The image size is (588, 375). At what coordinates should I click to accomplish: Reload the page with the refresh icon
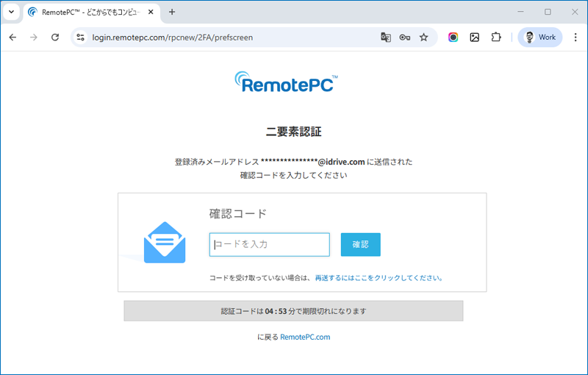tap(55, 37)
